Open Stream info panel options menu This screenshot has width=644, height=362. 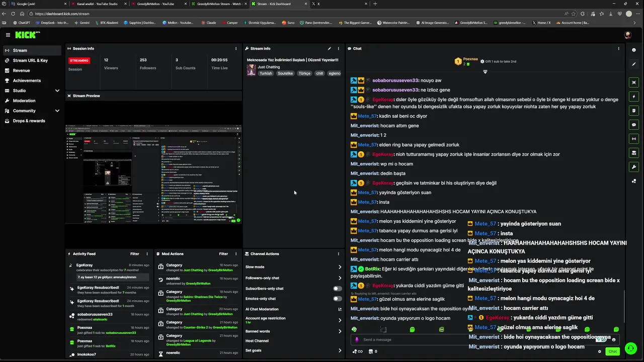tap(338, 49)
